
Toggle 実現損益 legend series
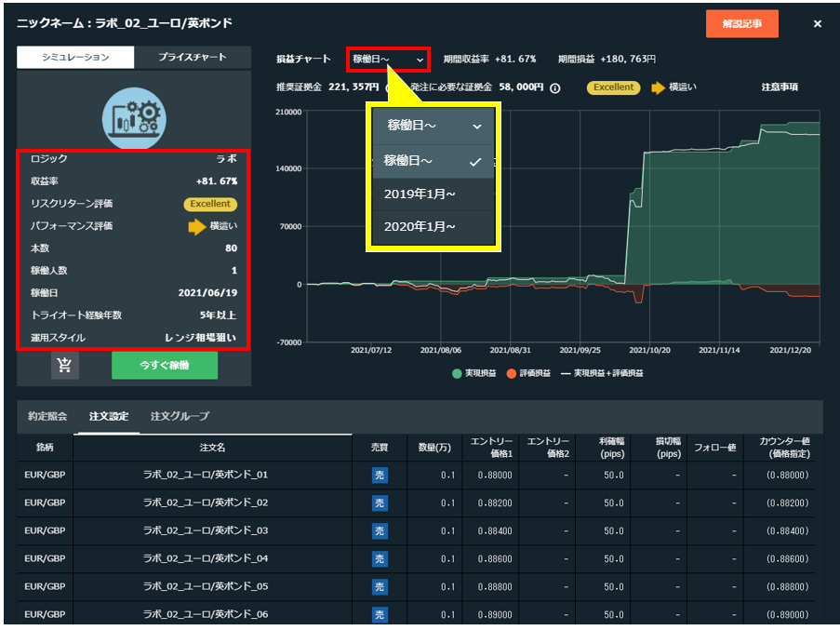474,373
